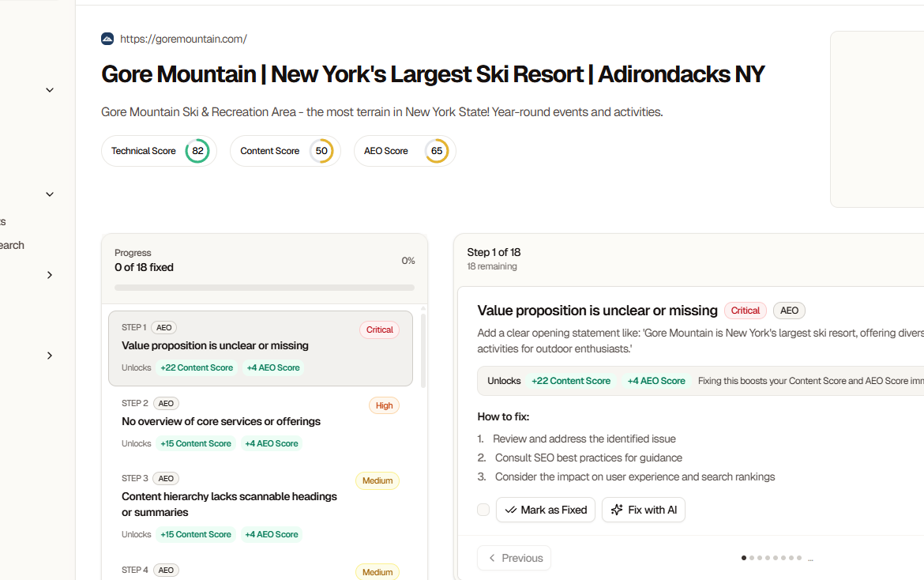Click the Fix with AI button
Viewport: 924px width, 580px height.
(x=644, y=510)
